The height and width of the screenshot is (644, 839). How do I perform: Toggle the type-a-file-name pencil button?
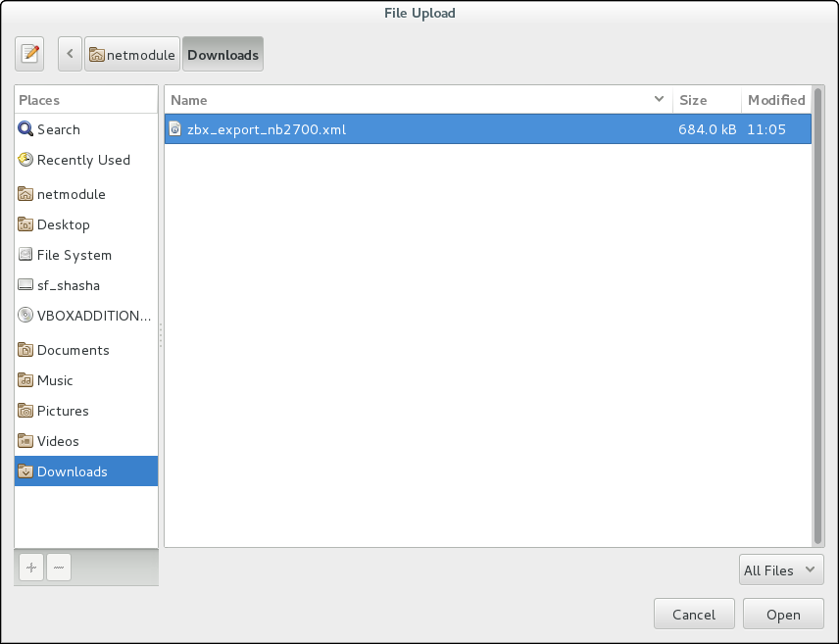coord(29,54)
